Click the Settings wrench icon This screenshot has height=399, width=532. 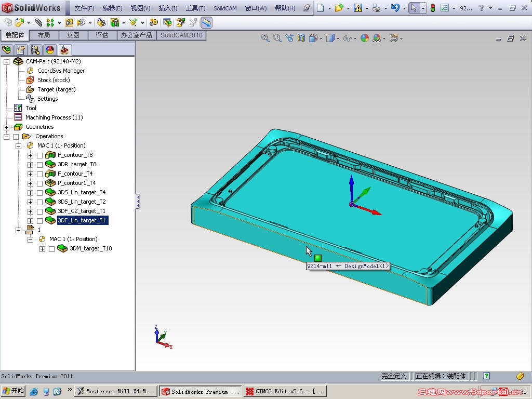[30, 99]
